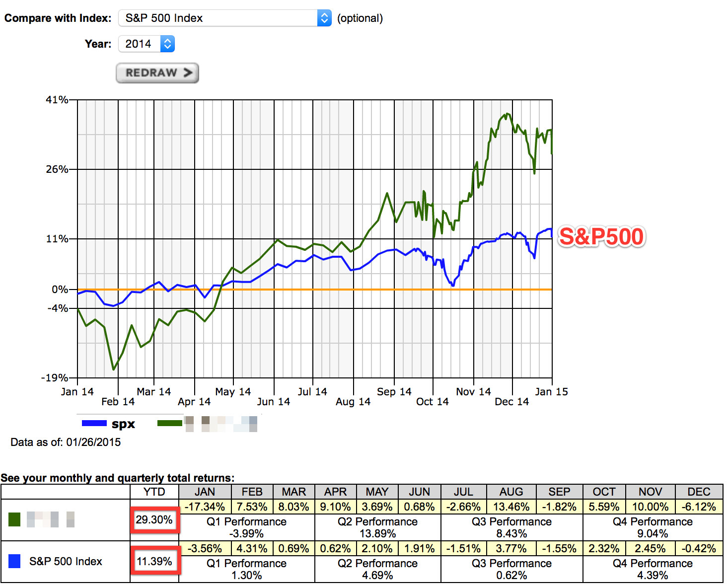Screen dimensions: 727x588
Task: Click the 0.62% S&P April cell
Action: pyautogui.click(x=336, y=549)
